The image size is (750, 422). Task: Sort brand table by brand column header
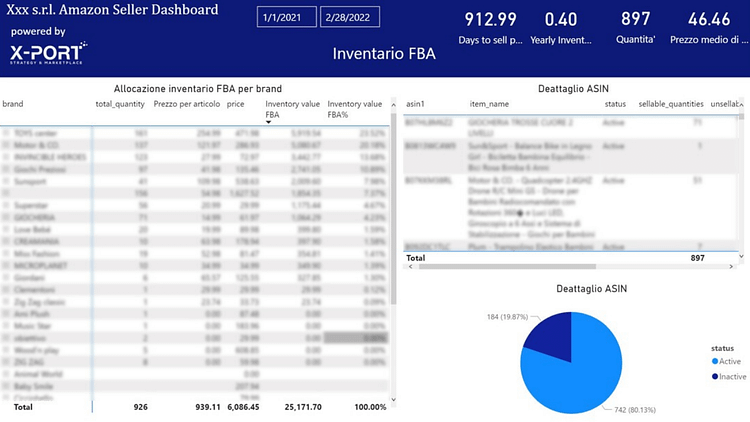(13, 104)
